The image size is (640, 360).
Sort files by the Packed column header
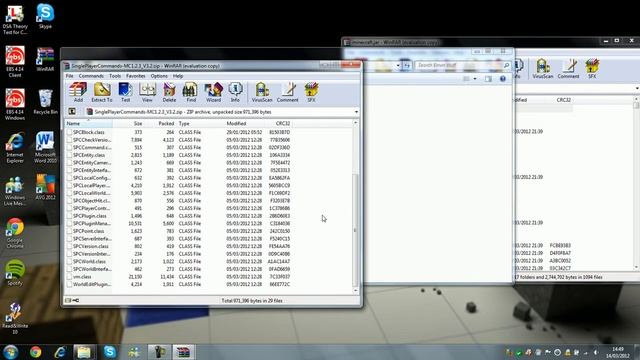160,123
